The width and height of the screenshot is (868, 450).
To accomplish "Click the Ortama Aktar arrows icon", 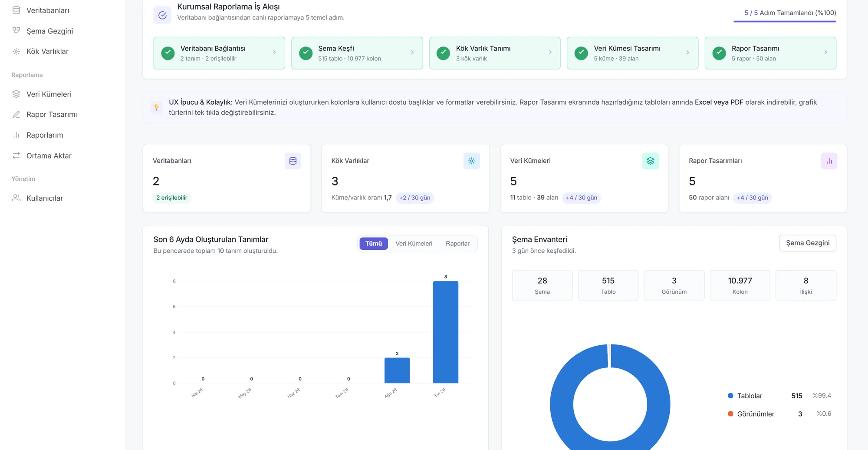I will (x=16, y=156).
